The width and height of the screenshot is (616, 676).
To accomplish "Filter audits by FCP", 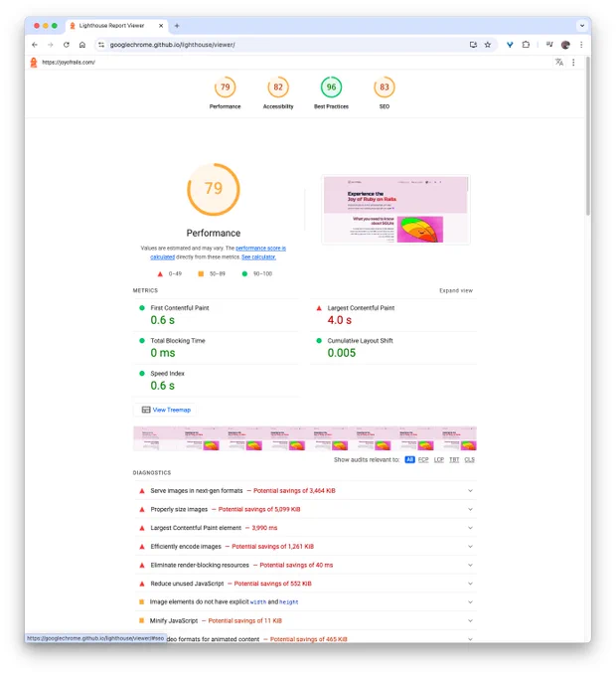I will (x=423, y=459).
